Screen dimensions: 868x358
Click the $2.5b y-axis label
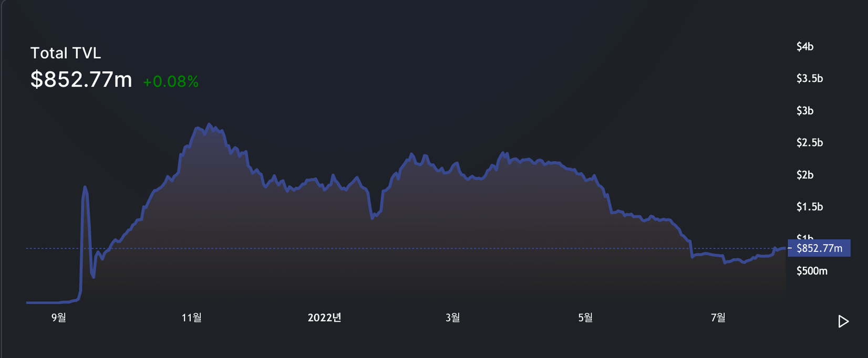tap(810, 143)
